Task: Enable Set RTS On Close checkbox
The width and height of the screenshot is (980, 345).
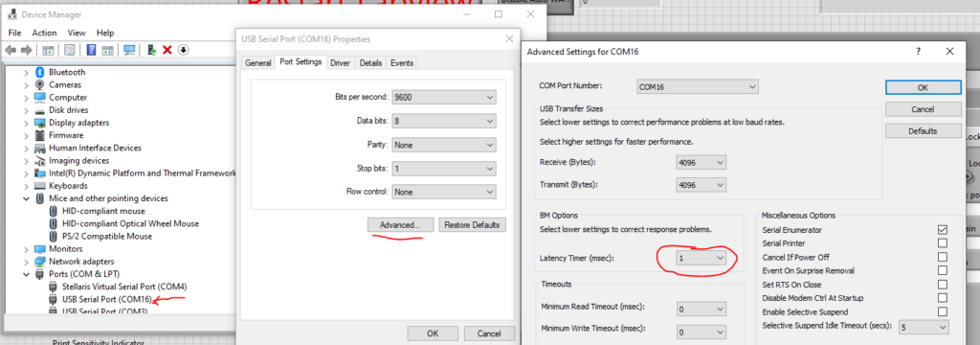Action: point(943,285)
